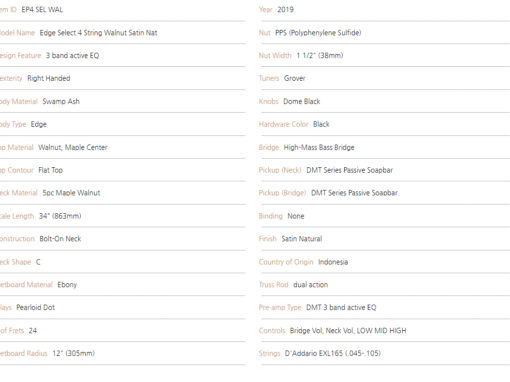Image resolution: width=510 pixels, height=382 pixels.
Task: Select the 5pc Maple Walnut neck material
Action: [x=71, y=193]
